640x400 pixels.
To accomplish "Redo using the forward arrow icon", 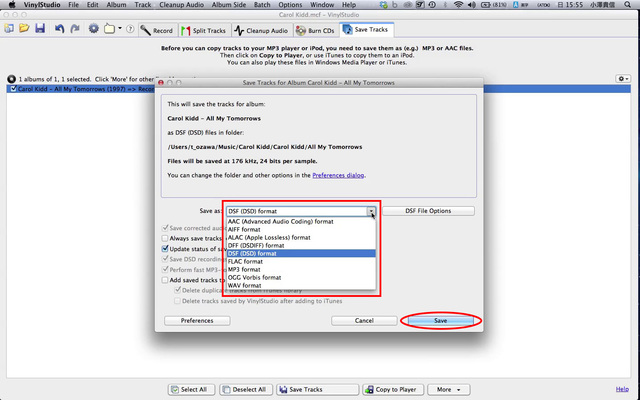I will click(x=75, y=29).
